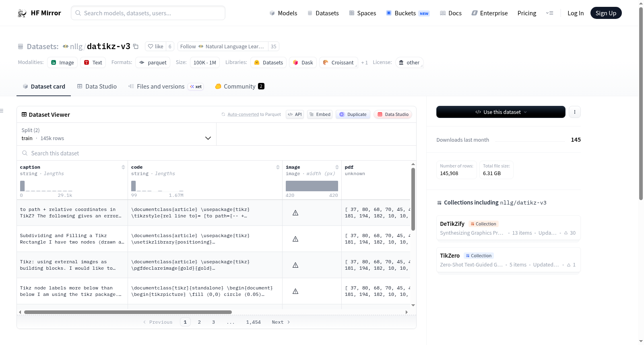Copy dataset name with the copy icon
The image size is (644, 345).
136,47
